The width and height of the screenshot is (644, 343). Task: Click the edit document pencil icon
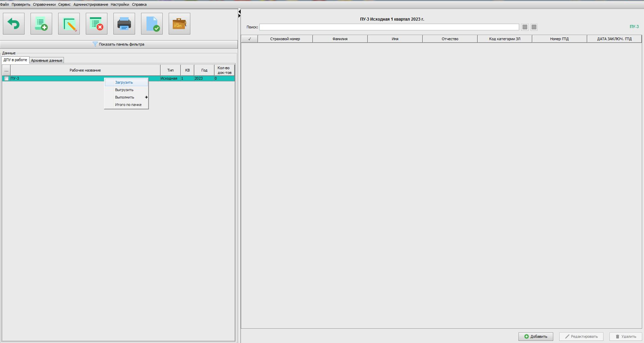tap(69, 24)
